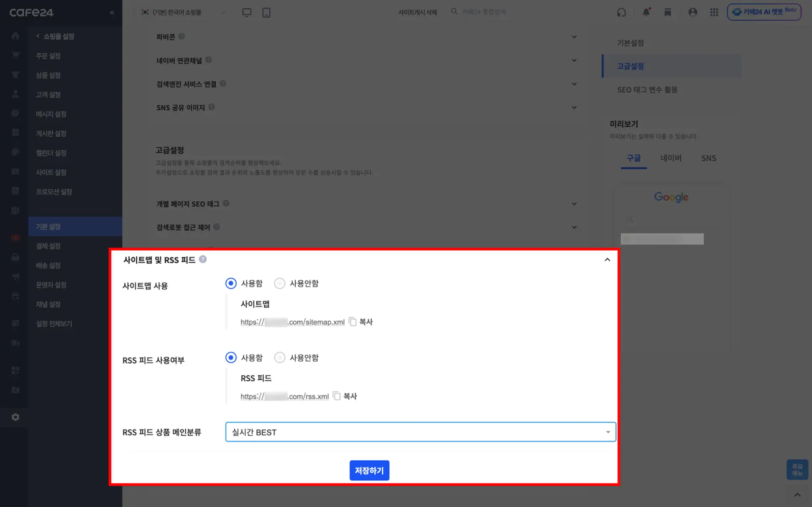This screenshot has width=812, height=507.
Task: Switch to the 구글 preview tab
Action: (634, 158)
